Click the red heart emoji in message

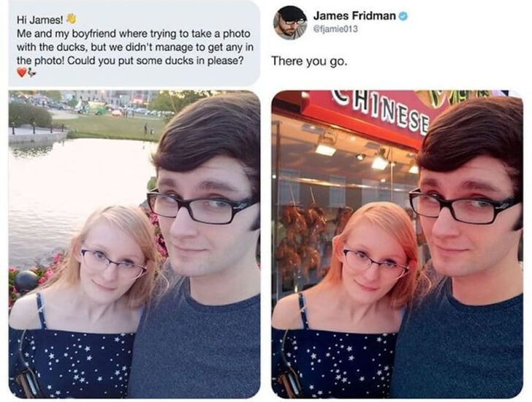tap(22, 72)
